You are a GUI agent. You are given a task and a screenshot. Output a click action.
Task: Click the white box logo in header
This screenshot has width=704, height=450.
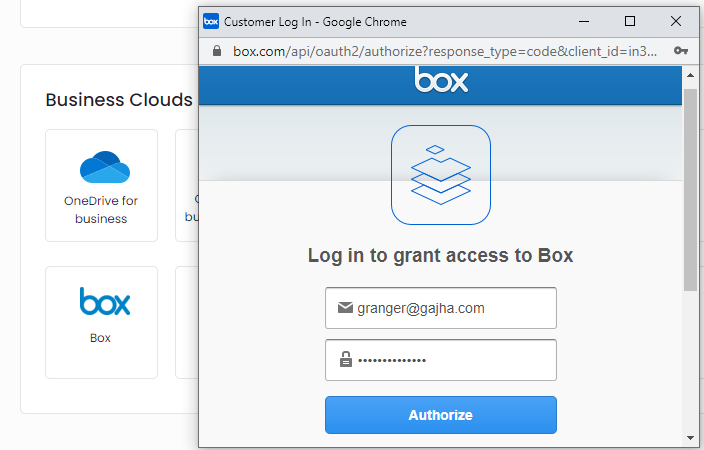[x=441, y=80]
